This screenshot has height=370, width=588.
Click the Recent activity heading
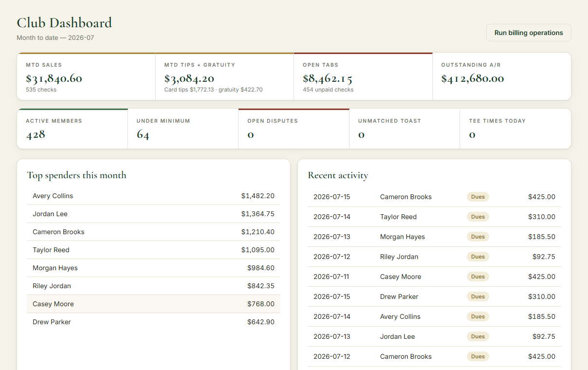338,175
